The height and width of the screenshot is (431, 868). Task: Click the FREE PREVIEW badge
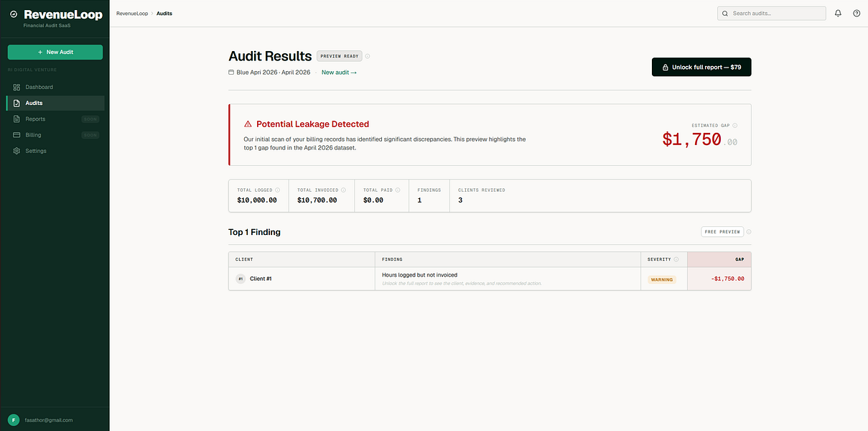(722, 232)
